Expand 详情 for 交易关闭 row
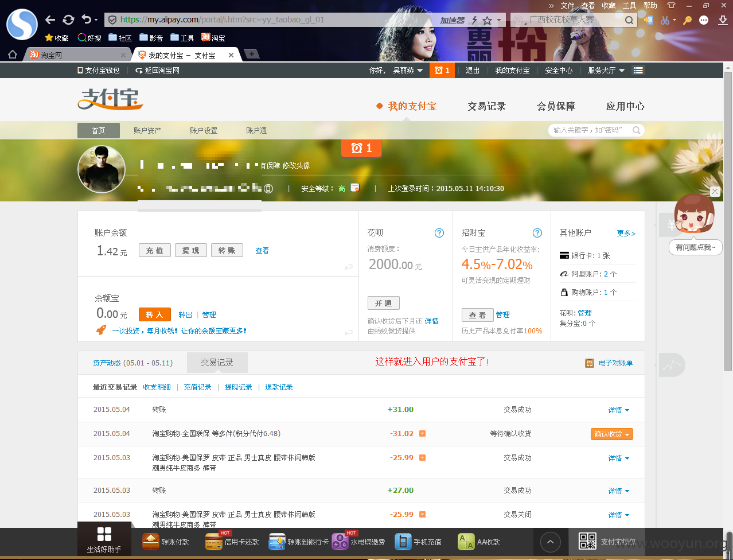 [619, 515]
